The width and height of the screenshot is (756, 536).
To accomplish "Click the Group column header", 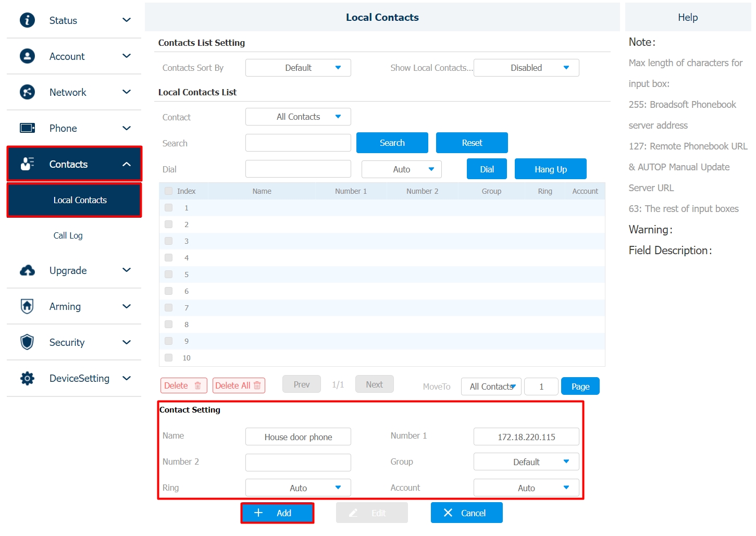I will click(491, 191).
